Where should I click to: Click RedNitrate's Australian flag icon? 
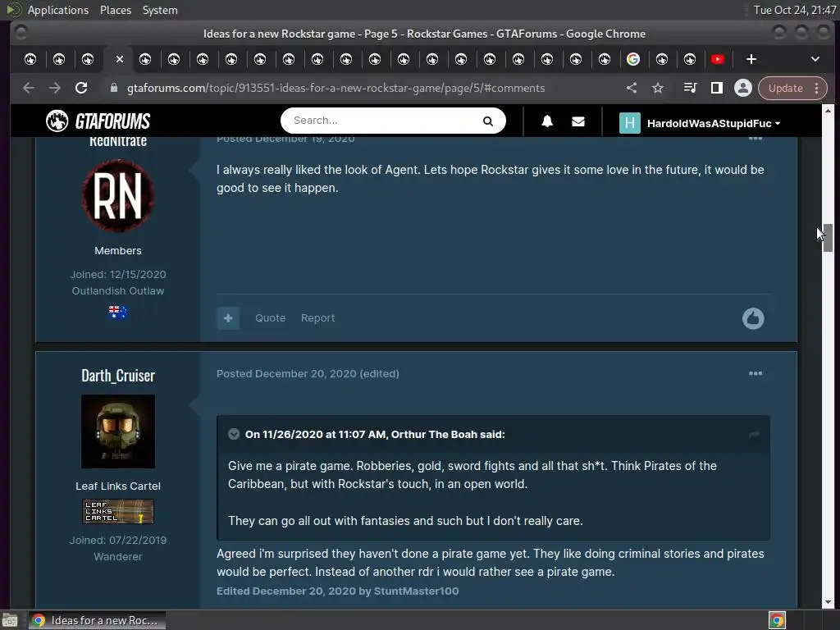pos(118,313)
